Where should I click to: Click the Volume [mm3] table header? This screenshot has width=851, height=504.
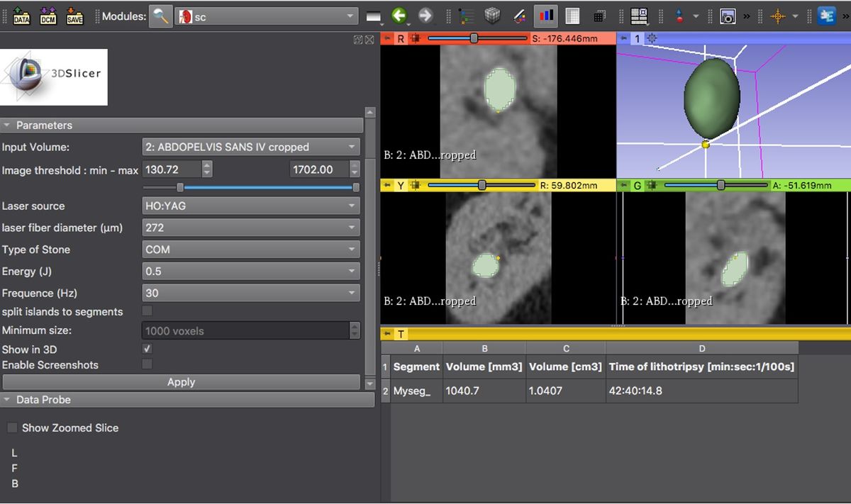484,366
